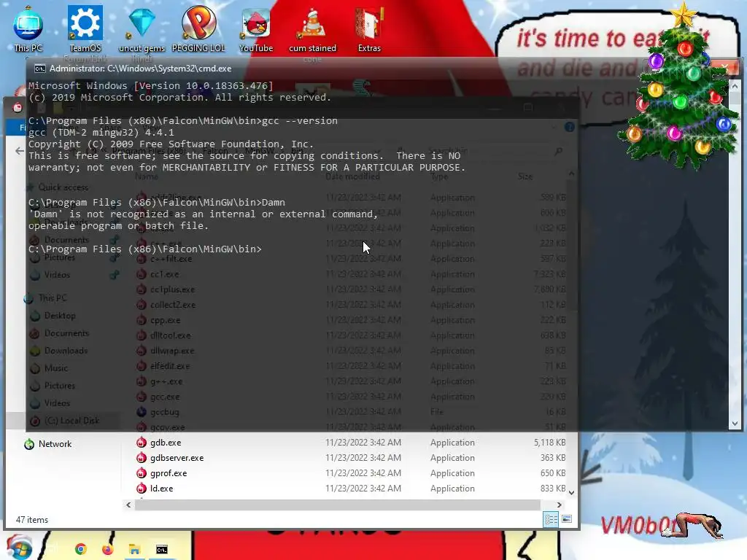The image size is (747, 560).
Task: Click ld.exe size 833 KB
Action: point(553,488)
